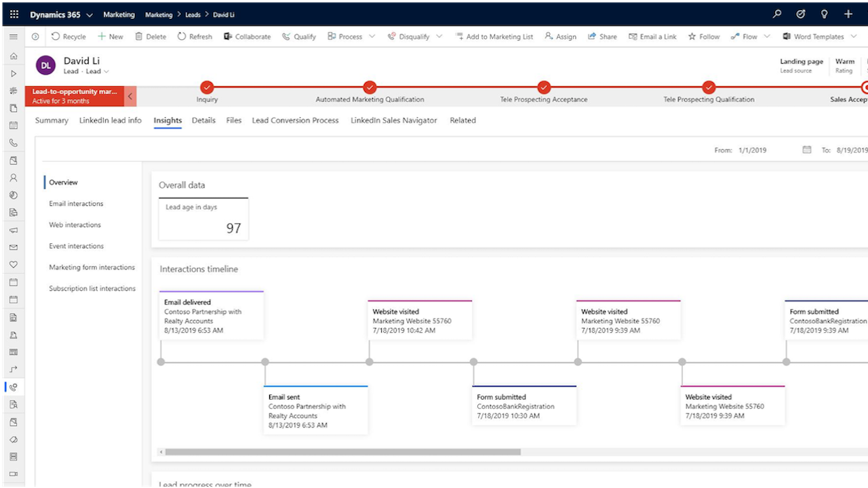Click New in the command bar
868x488 pixels.
click(110, 37)
